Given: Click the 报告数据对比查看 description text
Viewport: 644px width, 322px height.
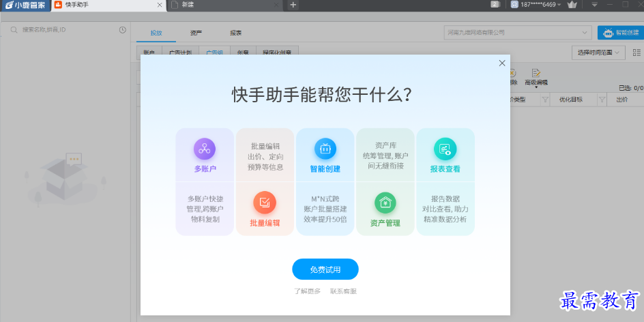Looking at the screenshot, I should [x=445, y=209].
